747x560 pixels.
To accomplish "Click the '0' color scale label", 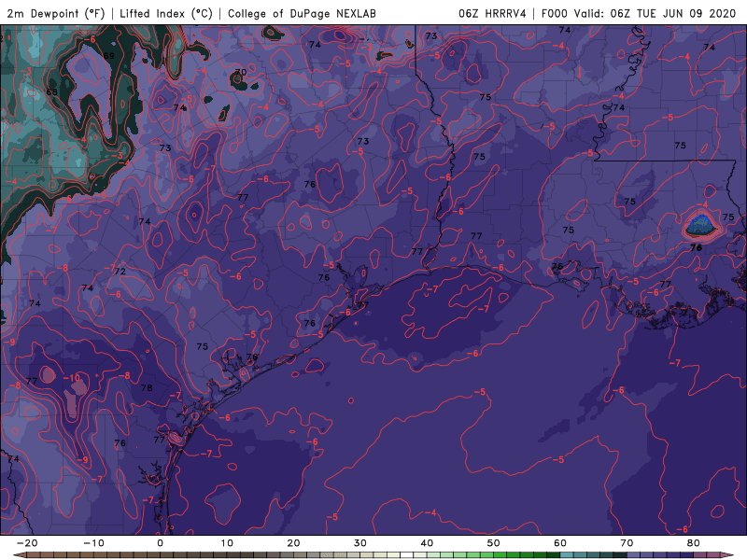I will (160, 543).
